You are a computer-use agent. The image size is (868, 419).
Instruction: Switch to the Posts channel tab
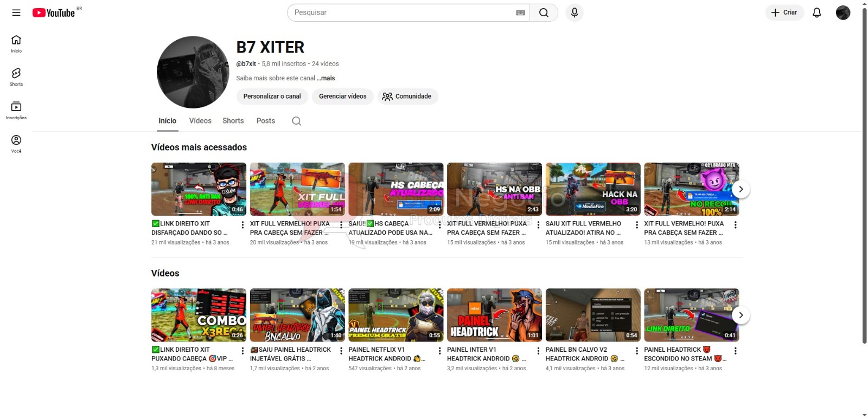[x=266, y=121]
